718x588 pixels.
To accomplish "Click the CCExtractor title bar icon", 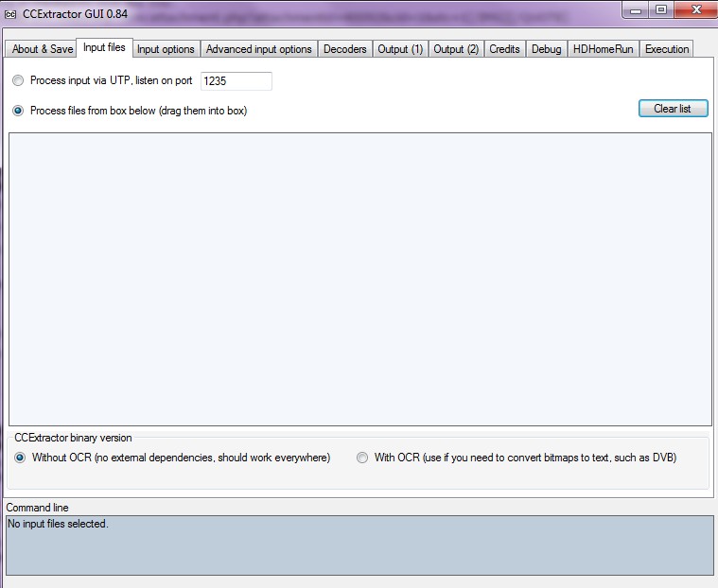I will click(x=10, y=14).
